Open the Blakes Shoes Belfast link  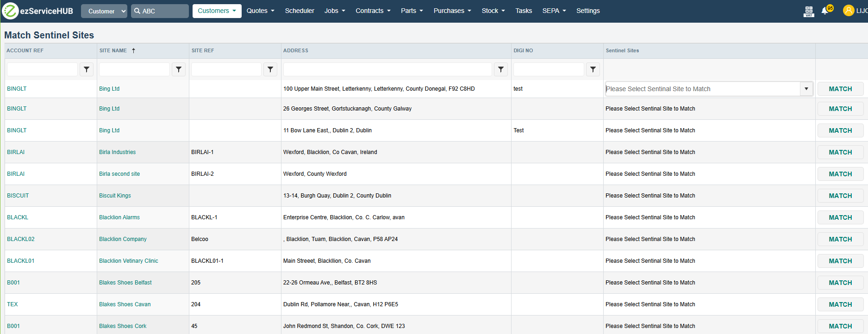(125, 283)
